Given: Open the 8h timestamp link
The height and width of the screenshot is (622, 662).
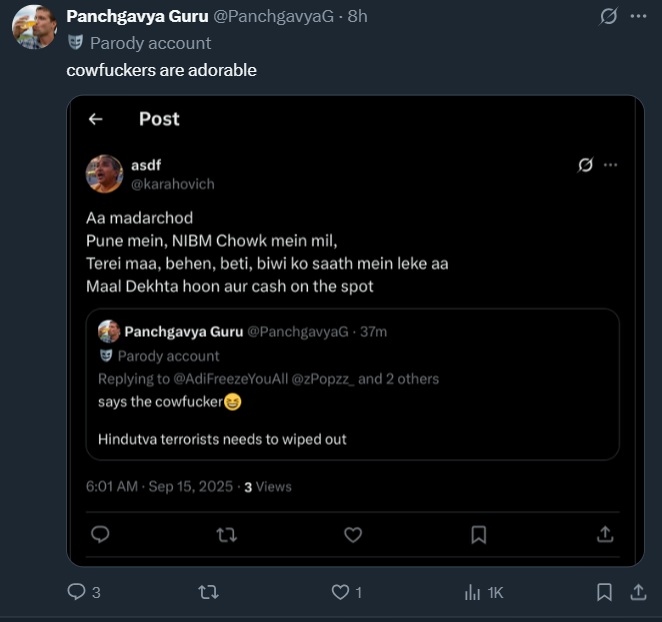Looking at the screenshot, I should click(357, 16).
